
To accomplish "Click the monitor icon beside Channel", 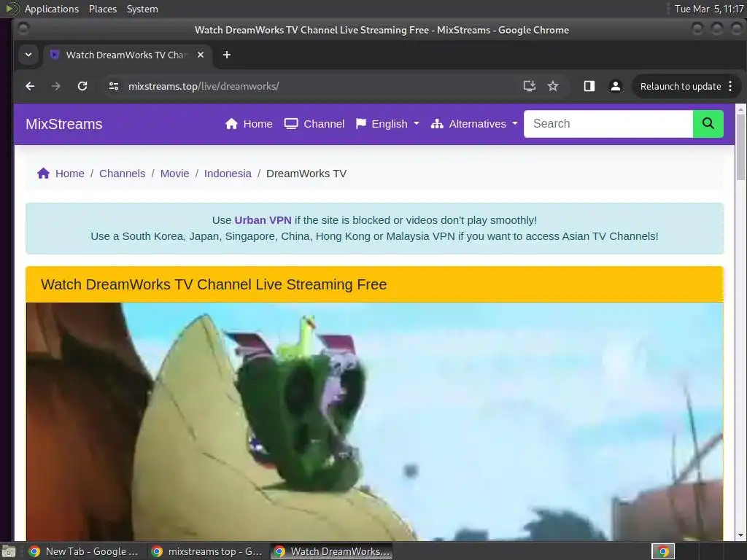I will pos(290,124).
